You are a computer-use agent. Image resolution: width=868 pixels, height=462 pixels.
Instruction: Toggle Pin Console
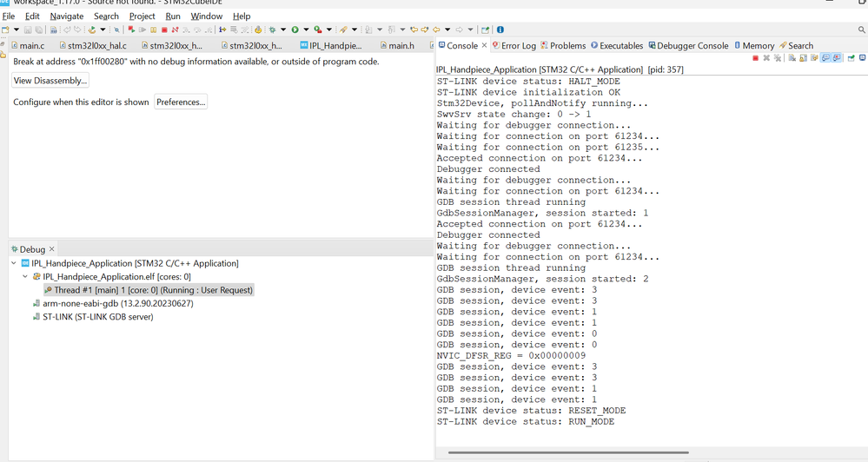coord(851,57)
